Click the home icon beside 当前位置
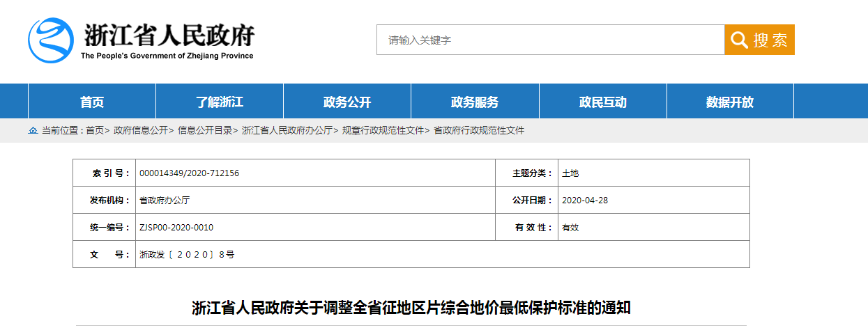 [x=32, y=130]
